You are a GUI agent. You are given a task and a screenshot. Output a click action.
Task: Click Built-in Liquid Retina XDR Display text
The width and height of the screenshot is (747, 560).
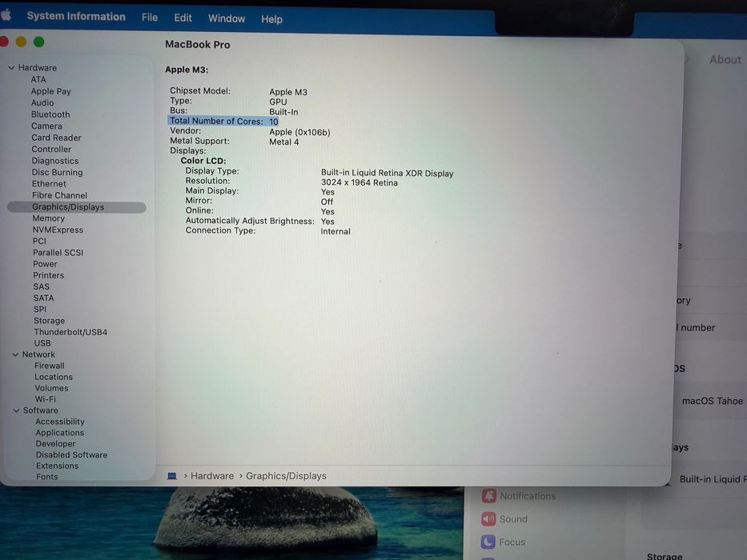(x=387, y=174)
